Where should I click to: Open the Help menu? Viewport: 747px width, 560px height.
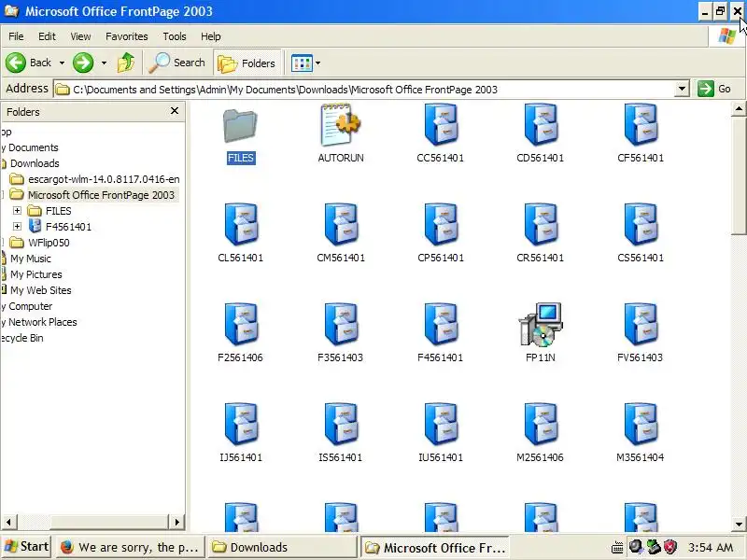point(211,36)
